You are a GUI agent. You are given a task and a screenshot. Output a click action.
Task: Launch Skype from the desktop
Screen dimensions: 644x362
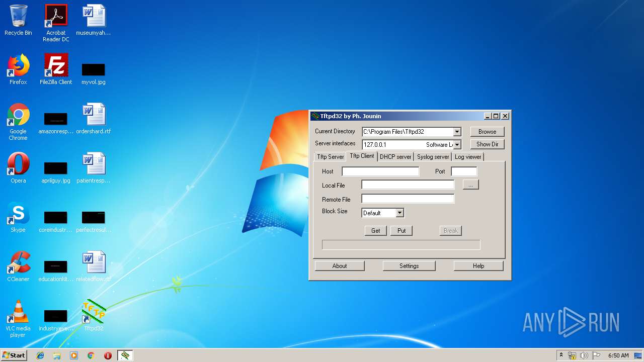click(x=18, y=217)
